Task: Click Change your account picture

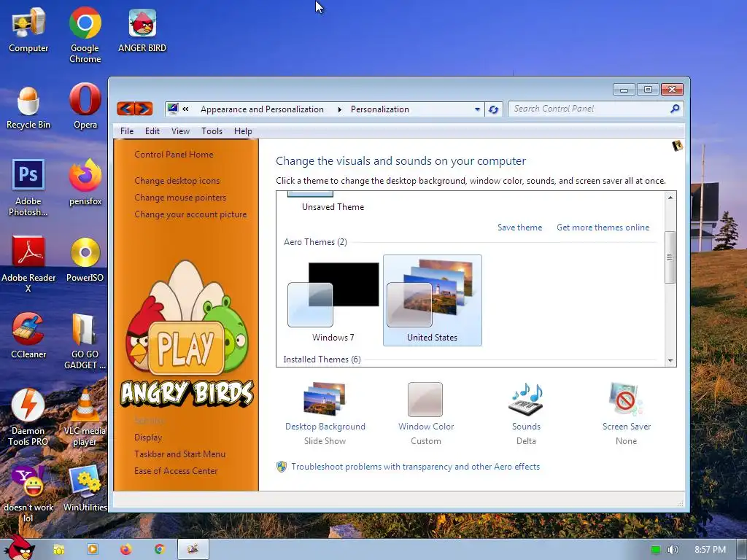Action: click(190, 214)
